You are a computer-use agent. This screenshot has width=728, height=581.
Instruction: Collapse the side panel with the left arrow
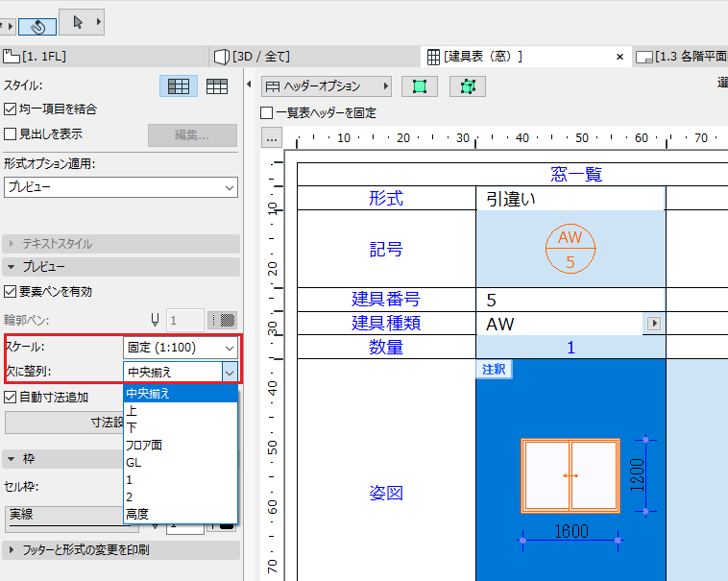tap(250, 85)
